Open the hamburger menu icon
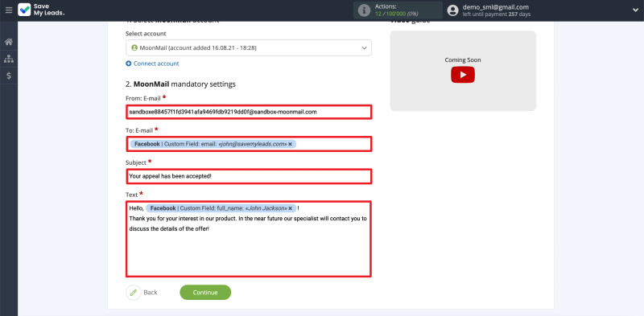This screenshot has width=644, height=316. pyautogui.click(x=9, y=10)
